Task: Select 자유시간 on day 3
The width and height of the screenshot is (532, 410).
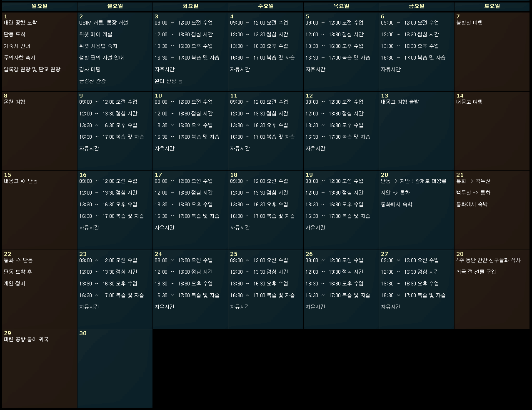Action: (165, 70)
